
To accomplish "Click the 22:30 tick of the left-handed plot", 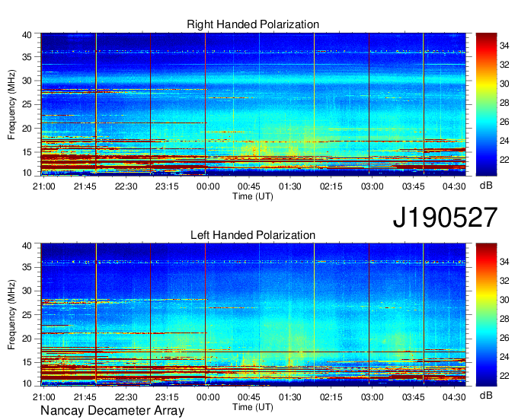I will 126,397.
